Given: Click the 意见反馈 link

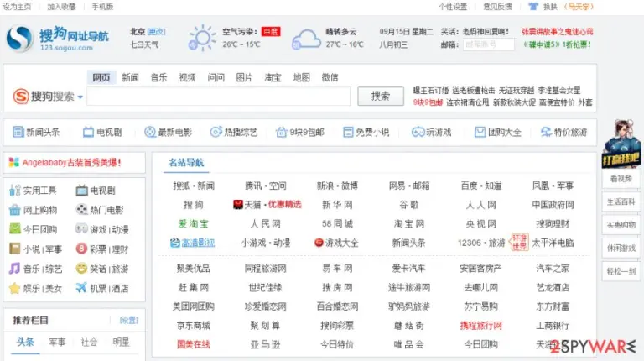Looking at the screenshot, I should click(x=497, y=7).
